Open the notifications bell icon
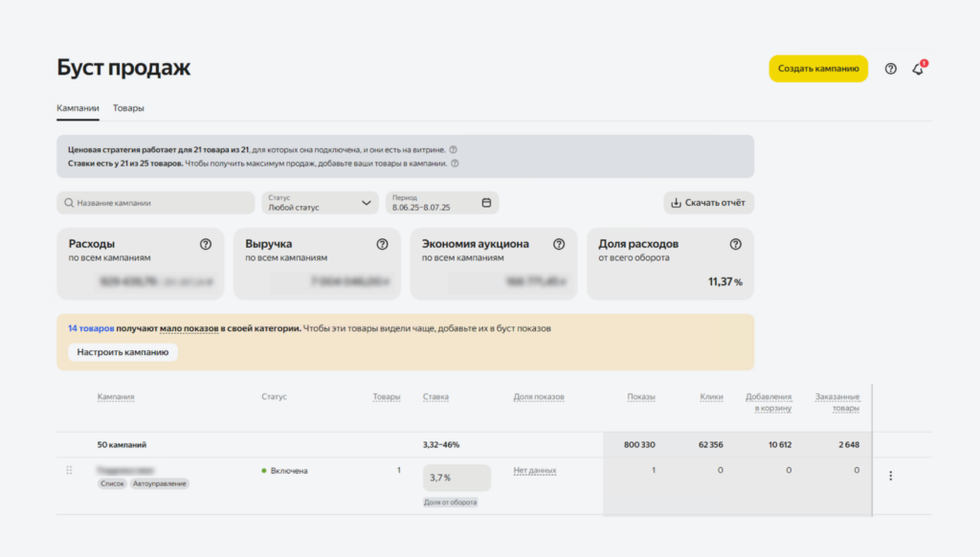 click(x=918, y=69)
